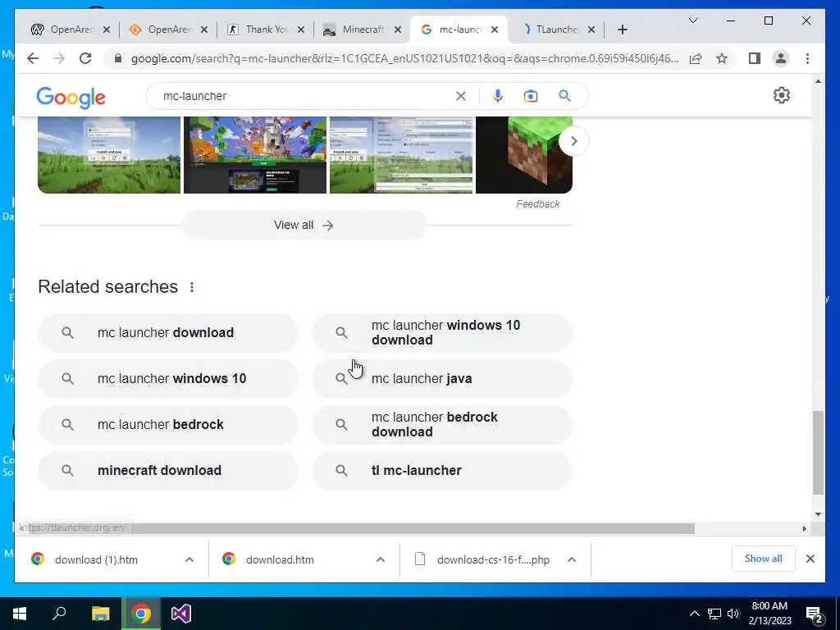Submit search with magnifier icon
840x630 pixels.
[x=564, y=96]
